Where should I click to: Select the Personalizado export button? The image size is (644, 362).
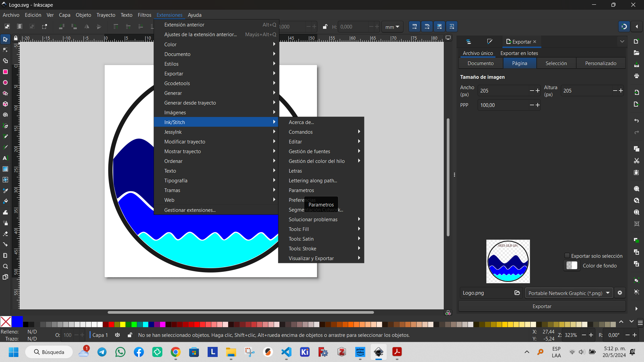[600, 63]
